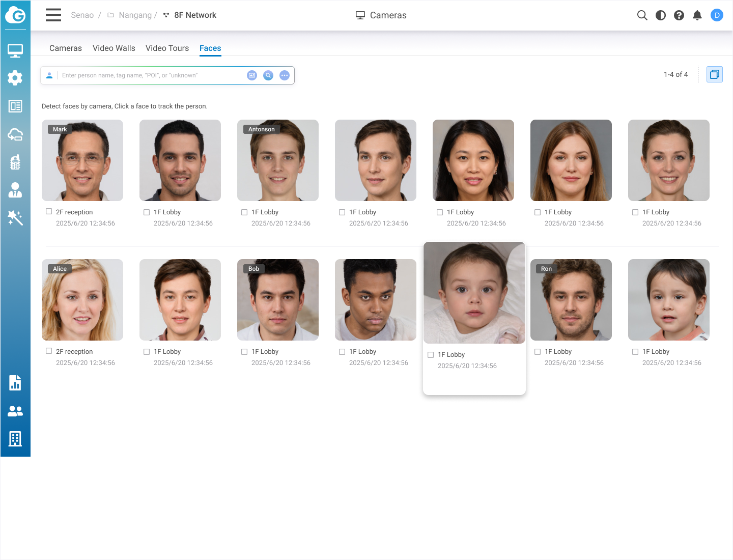Select checkbox for Ron's 1F Lobby face

pyautogui.click(x=538, y=352)
